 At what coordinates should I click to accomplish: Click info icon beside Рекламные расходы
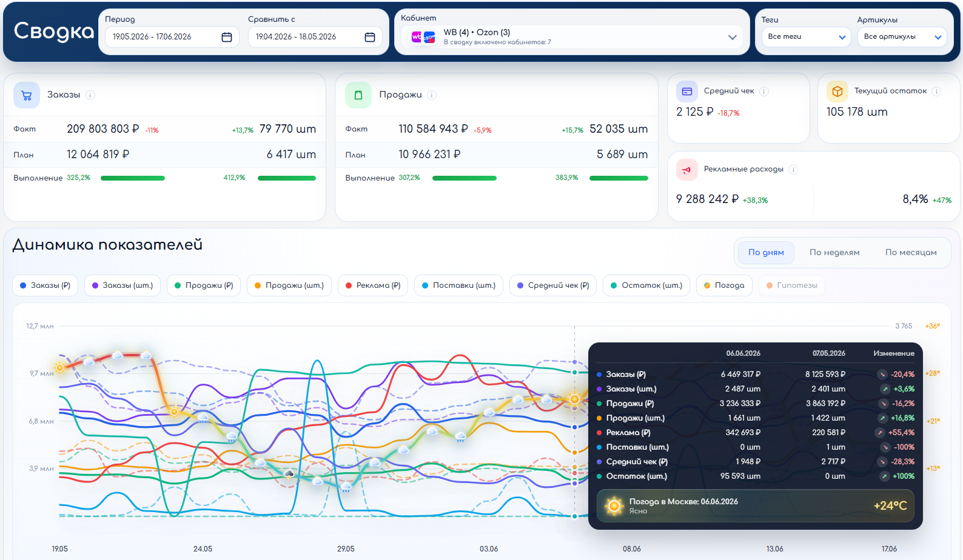click(793, 170)
